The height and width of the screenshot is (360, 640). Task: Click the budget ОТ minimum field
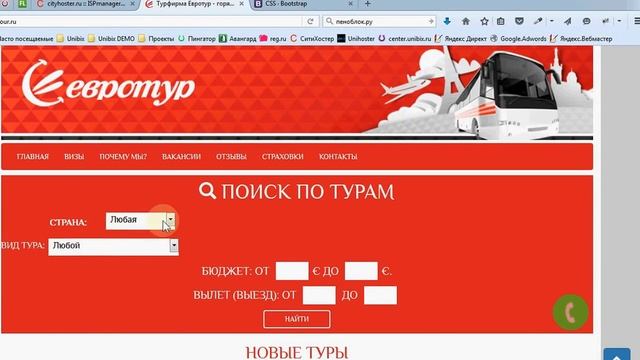click(x=292, y=271)
